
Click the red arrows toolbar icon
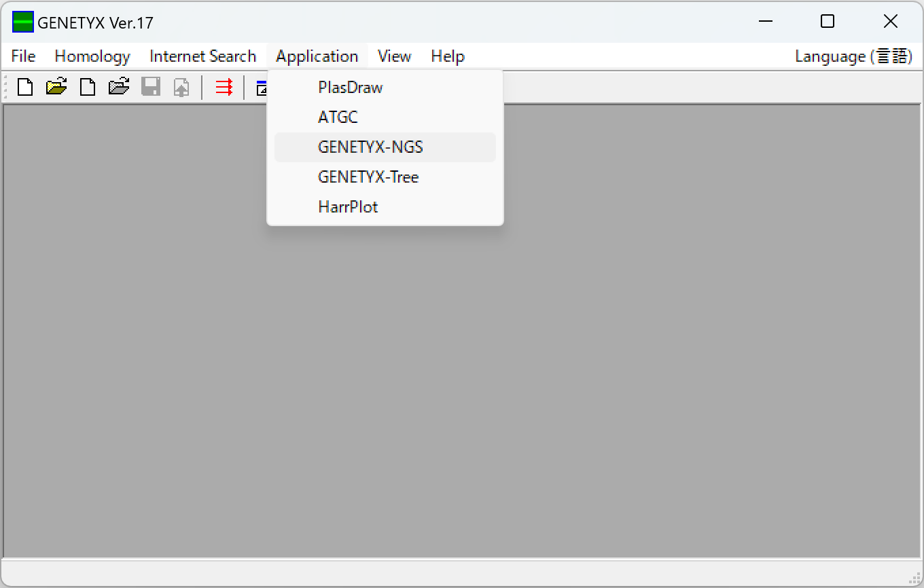pyautogui.click(x=224, y=87)
